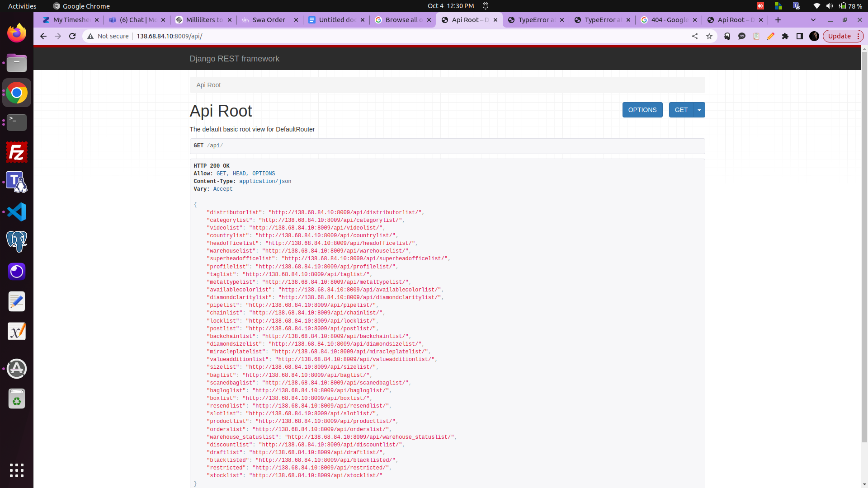Screen dimensions: 868x488
Task: Expand the GET format dropdown arrow
Action: point(699,110)
